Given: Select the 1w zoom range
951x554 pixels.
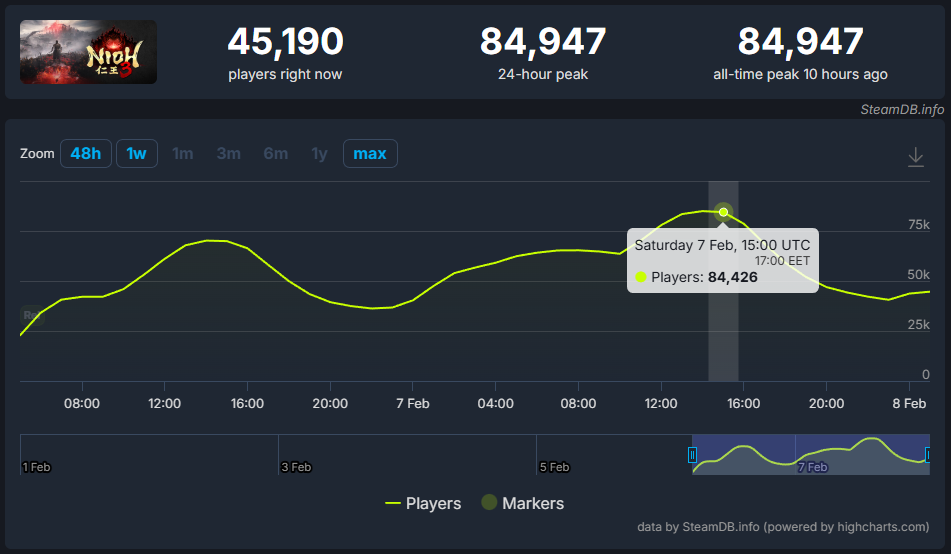Looking at the screenshot, I should (x=137, y=154).
